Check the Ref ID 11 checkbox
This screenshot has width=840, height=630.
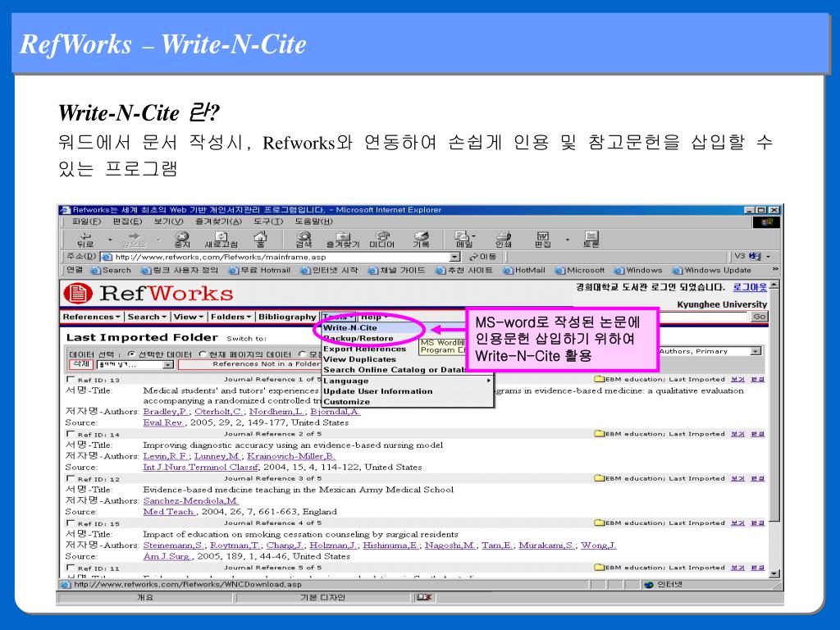(70, 567)
